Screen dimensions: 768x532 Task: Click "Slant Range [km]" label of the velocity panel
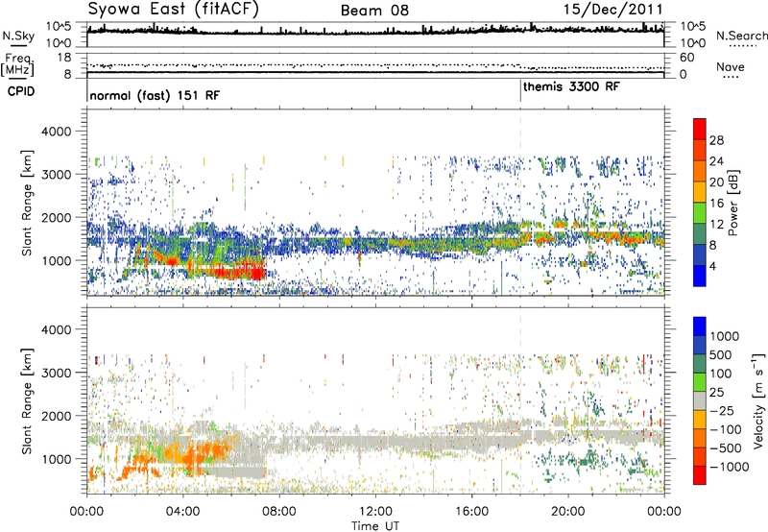click(27, 400)
